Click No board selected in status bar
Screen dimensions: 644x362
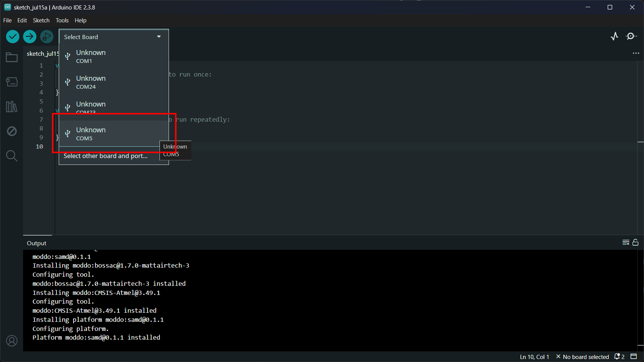click(582, 357)
